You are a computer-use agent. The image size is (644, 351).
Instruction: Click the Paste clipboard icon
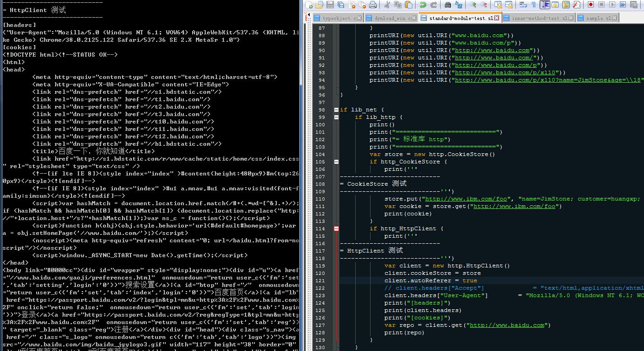pyautogui.click(x=409, y=5)
